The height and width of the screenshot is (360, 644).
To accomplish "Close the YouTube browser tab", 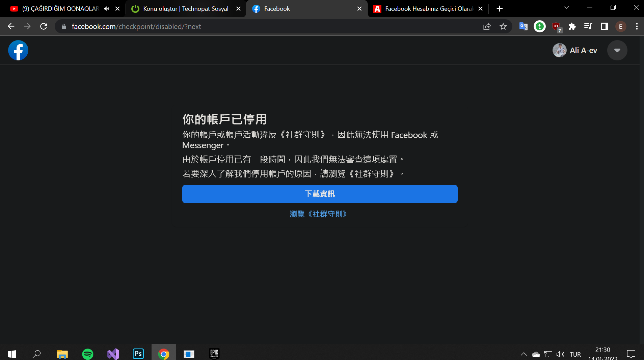I will tap(117, 9).
